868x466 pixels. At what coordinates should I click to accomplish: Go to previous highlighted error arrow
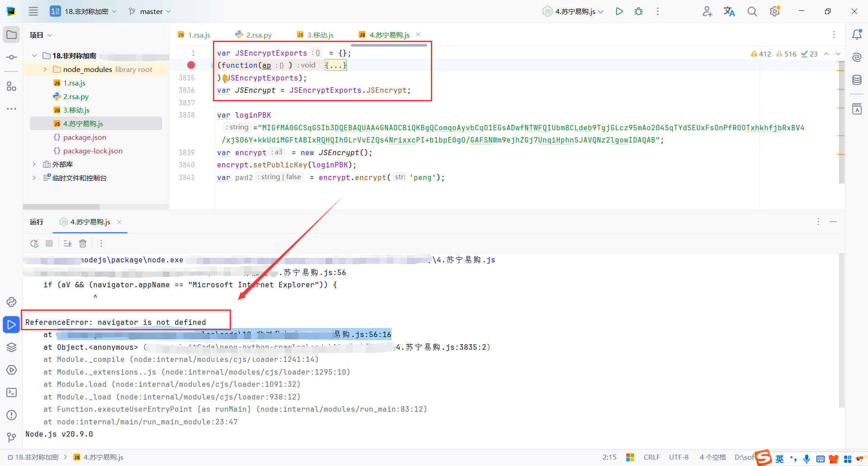(826, 54)
